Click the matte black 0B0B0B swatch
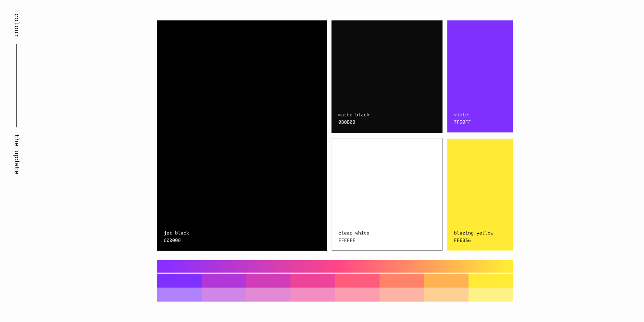The width and height of the screenshot is (644, 322). (x=387, y=67)
